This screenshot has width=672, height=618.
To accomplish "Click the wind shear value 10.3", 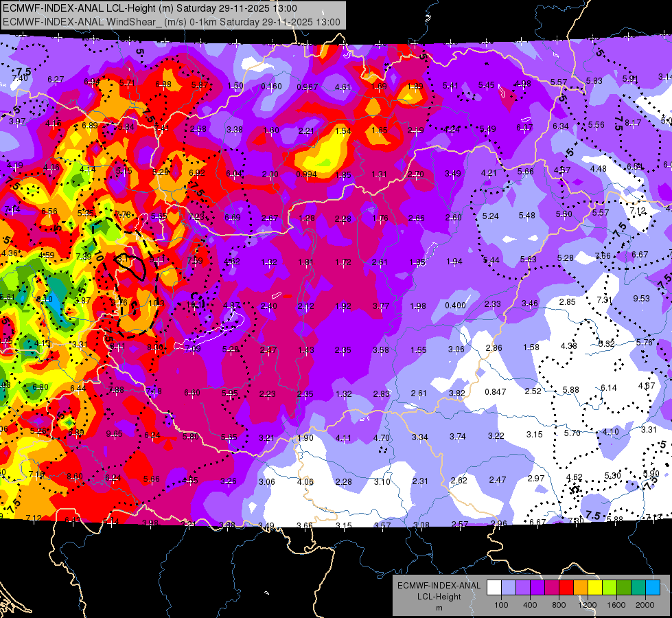I will click(157, 304).
